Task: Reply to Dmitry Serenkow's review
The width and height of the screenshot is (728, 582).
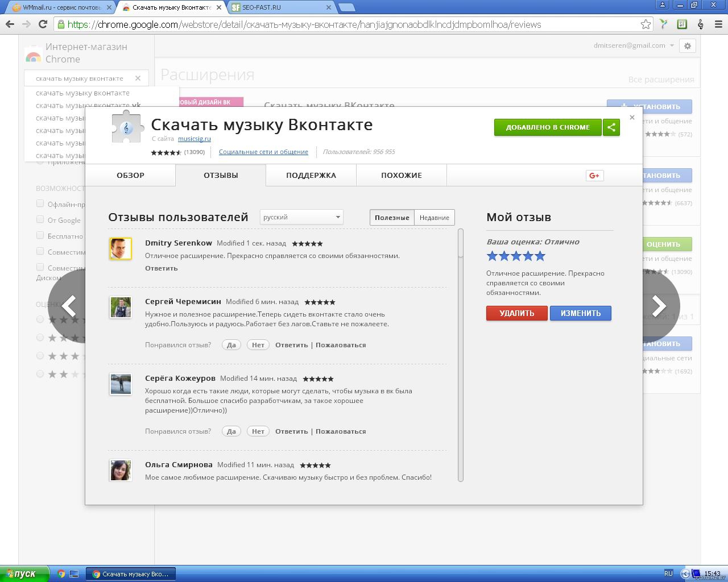Action: pyautogui.click(x=162, y=268)
